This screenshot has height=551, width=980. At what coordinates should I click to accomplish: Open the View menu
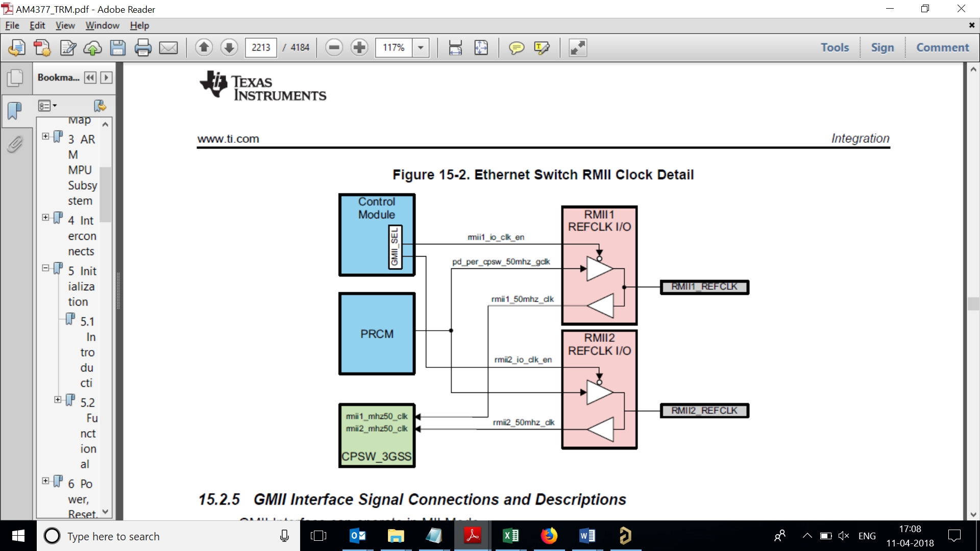(65, 26)
